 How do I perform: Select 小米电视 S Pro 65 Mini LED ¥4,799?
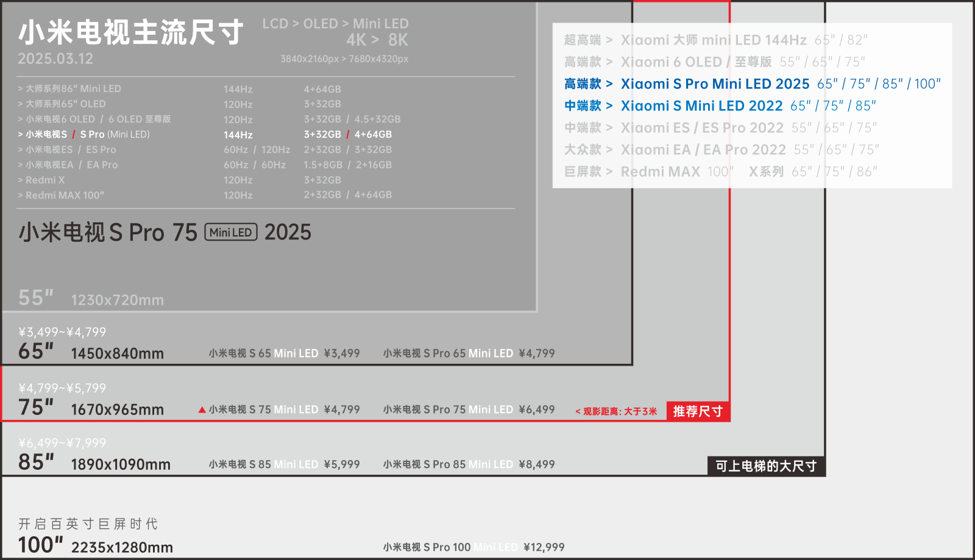pos(469,353)
